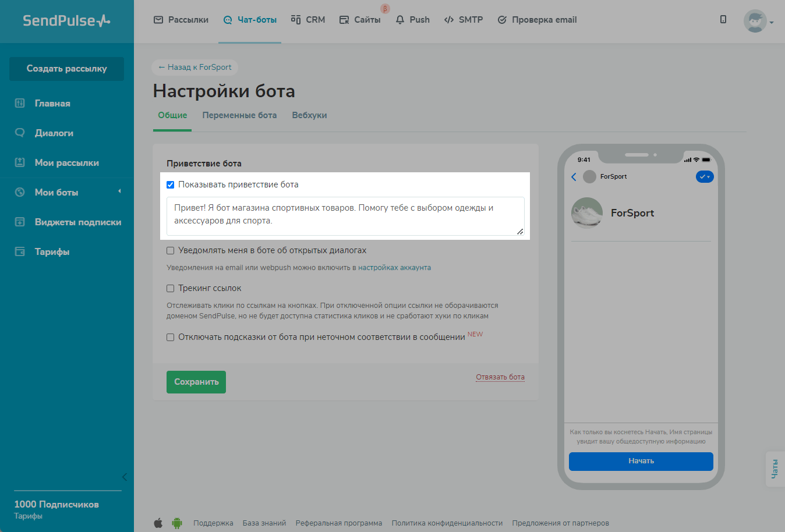Click the Android app icon in footer
Image resolution: width=785 pixels, height=532 pixels.
coord(177,523)
